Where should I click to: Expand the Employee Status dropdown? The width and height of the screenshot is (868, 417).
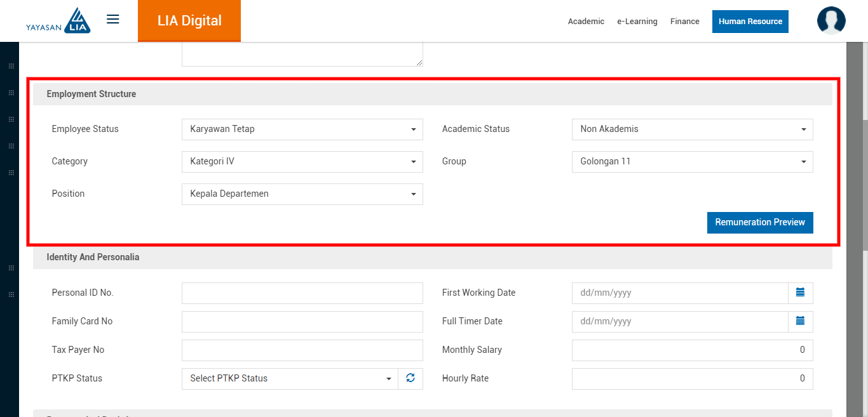click(x=302, y=129)
